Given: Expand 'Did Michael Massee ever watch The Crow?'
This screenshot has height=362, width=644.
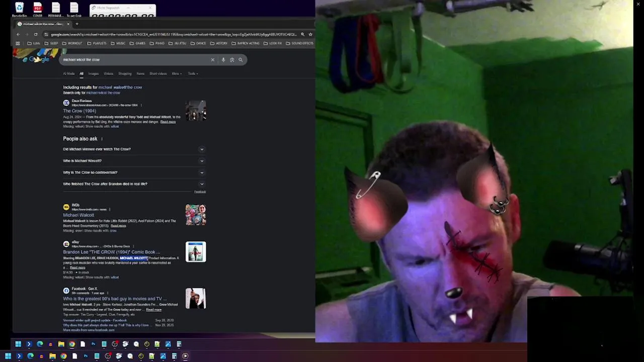Looking at the screenshot, I should pos(133,149).
